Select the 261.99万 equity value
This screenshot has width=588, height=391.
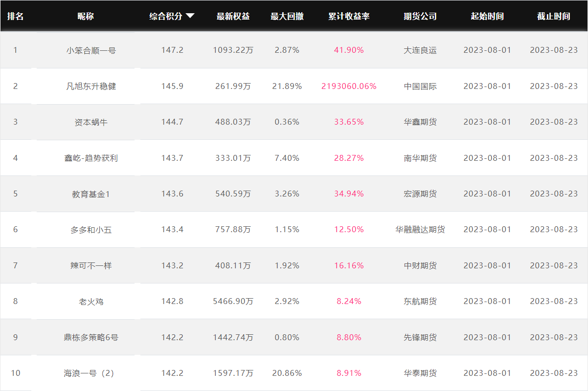[x=233, y=86]
